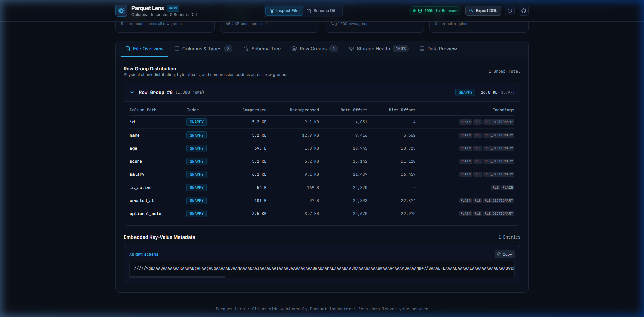This screenshot has height=317, width=644.
Task: Click the 'score' column path cell
Action: pos(136,161)
